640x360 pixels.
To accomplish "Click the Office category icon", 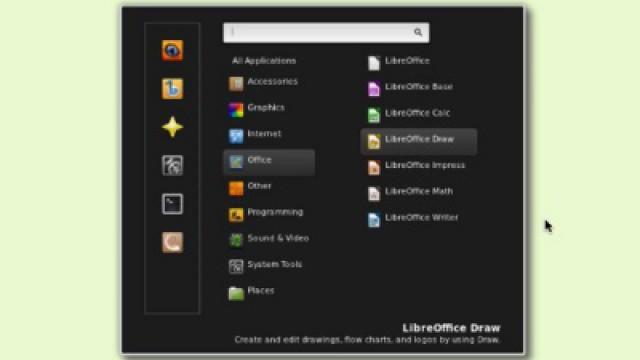I will click(236, 162).
